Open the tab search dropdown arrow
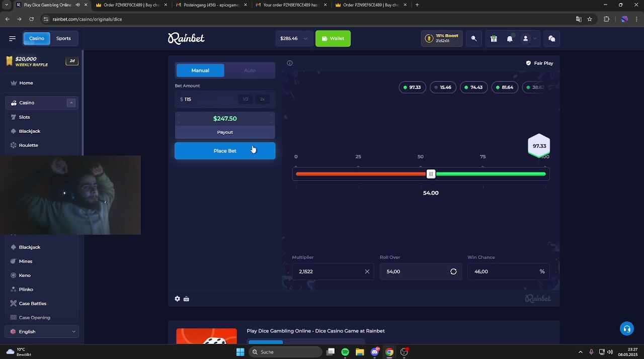644x359 pixels. 7,5
